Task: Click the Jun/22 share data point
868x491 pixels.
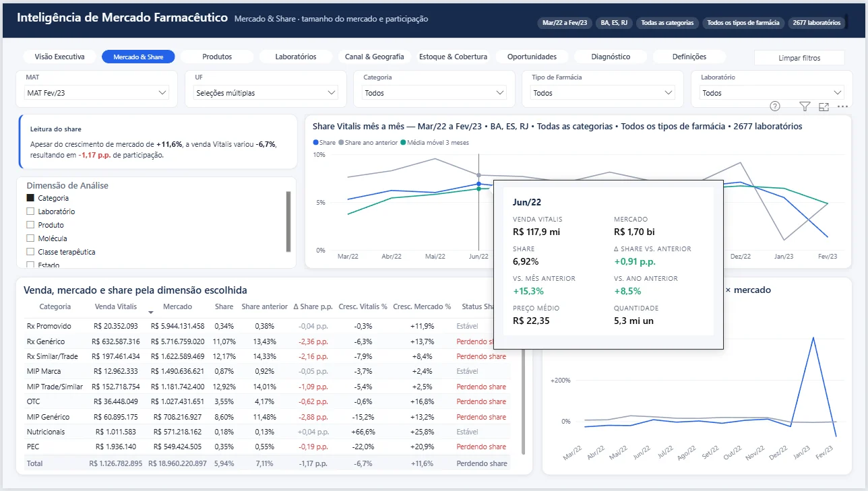Action: (478, 184)
